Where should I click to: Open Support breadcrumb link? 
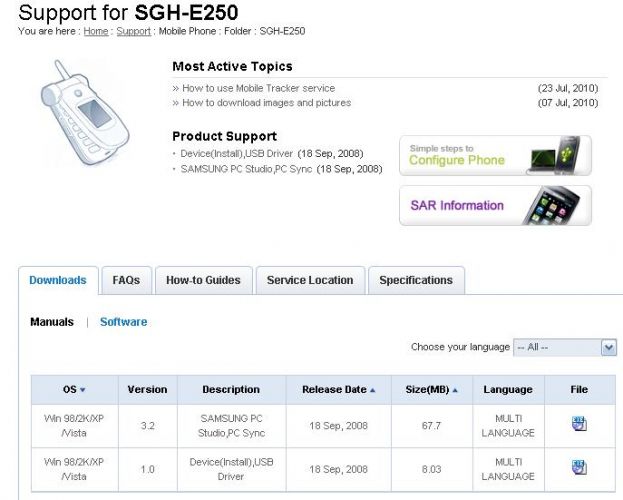click(x=134, y=31)
